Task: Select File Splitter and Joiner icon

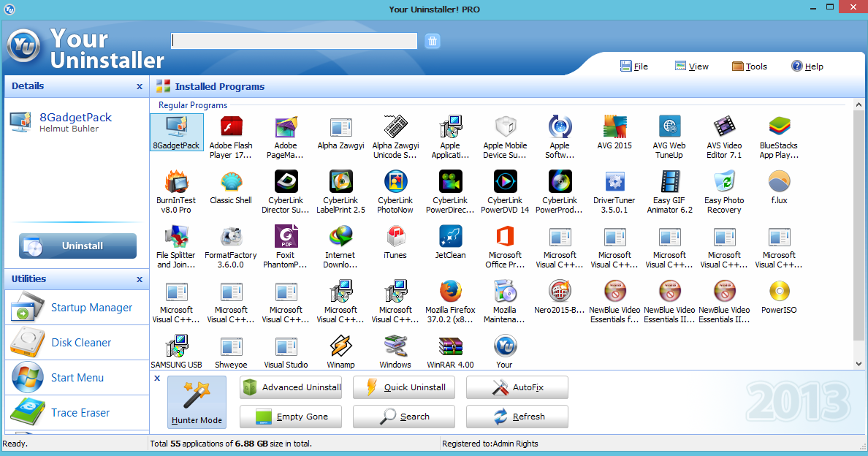Action: pos(176,237)
